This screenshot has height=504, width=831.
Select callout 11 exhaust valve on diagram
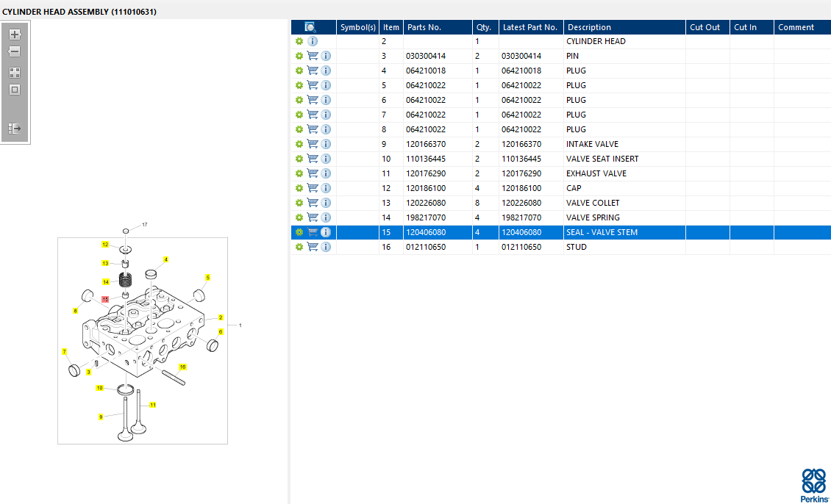tap(153, 405)
